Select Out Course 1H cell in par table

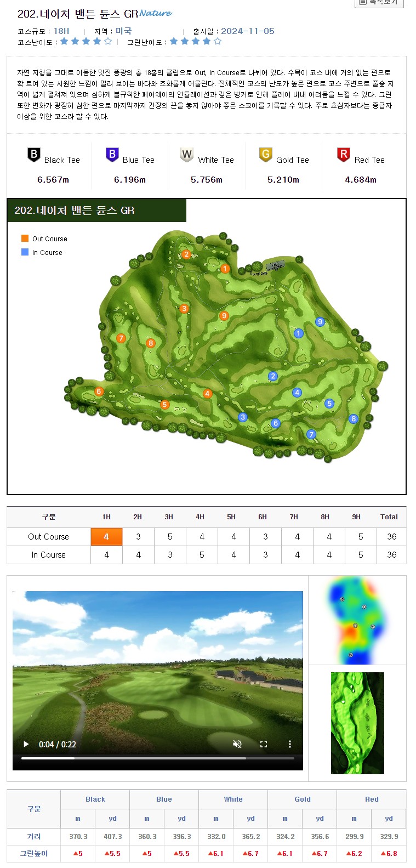click(x=106, y=537)
